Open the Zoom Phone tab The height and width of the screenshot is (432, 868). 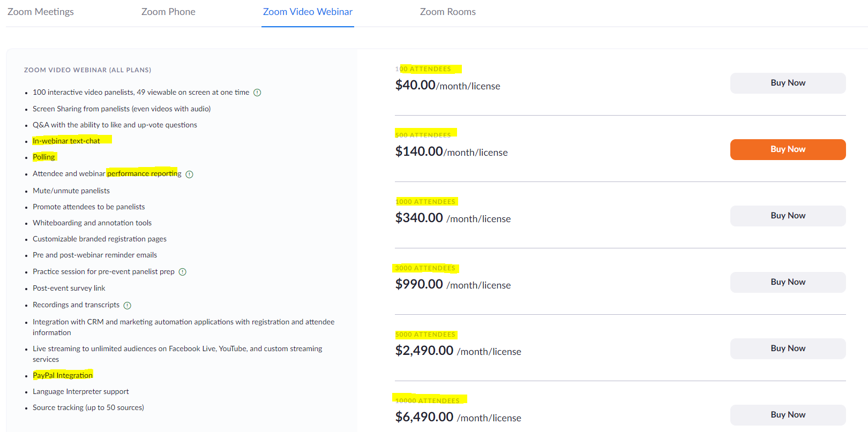click(168, 12)
